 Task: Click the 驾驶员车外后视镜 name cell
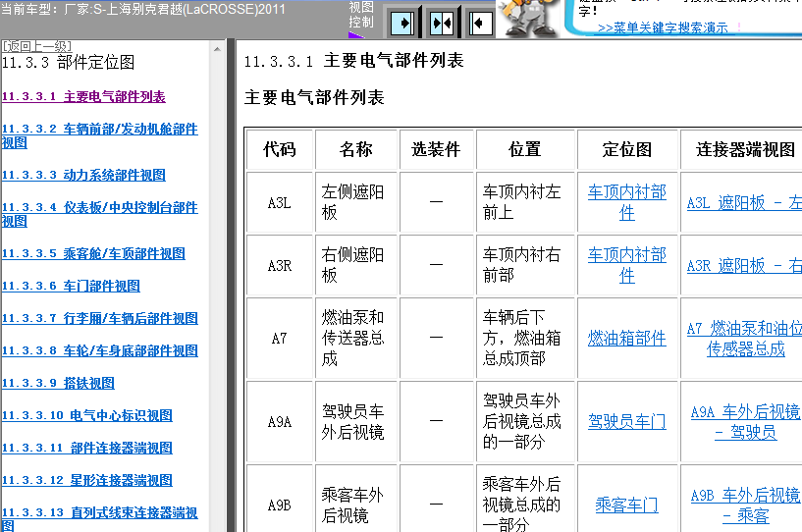tap(356, 422)
